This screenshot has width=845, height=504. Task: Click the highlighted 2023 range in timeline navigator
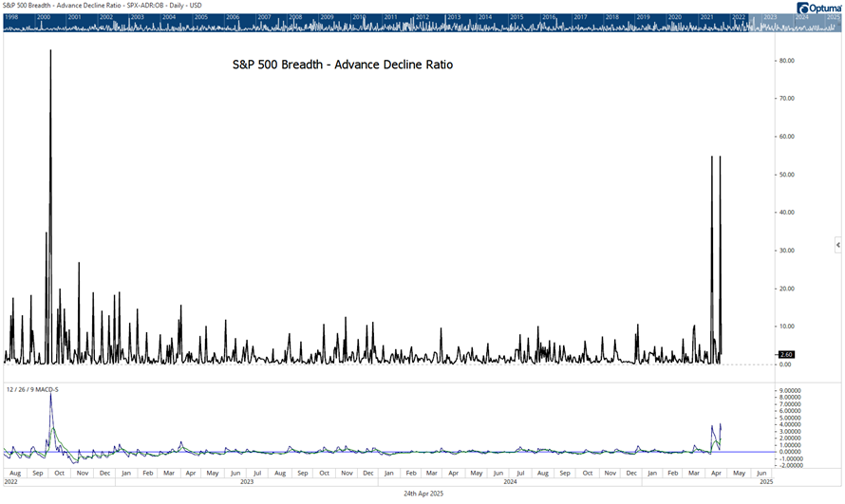[769, 17]
